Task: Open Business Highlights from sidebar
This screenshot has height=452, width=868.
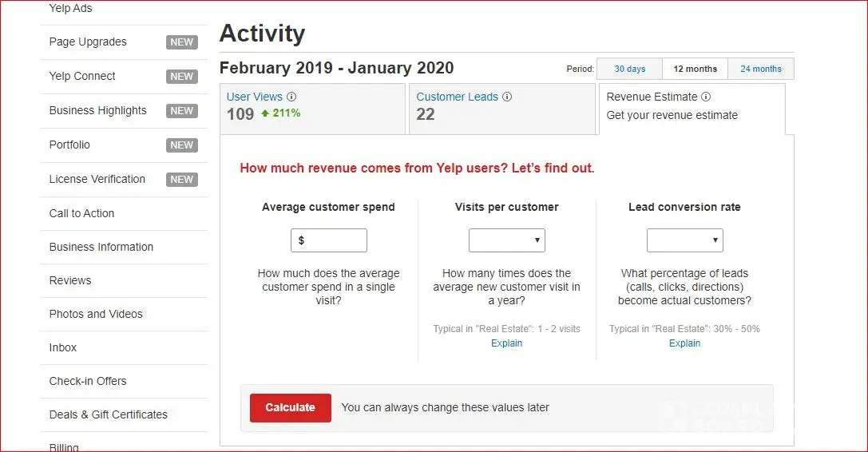Action: 98,110
